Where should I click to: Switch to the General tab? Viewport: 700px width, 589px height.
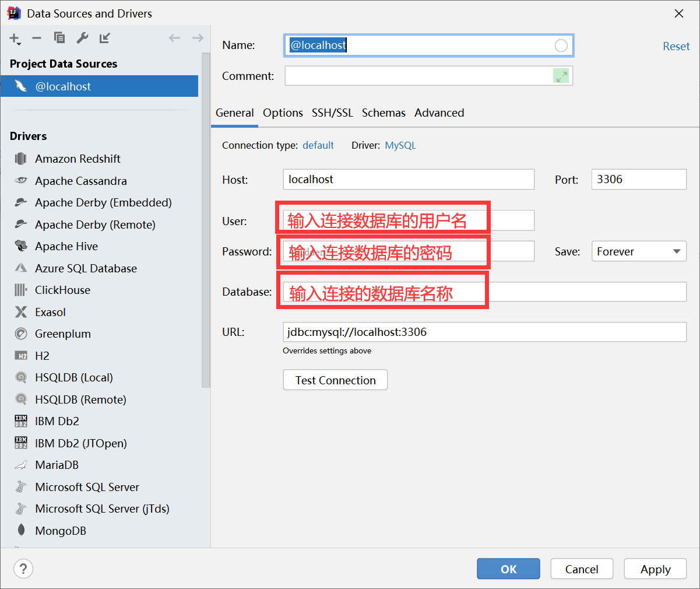coord(235,113)
